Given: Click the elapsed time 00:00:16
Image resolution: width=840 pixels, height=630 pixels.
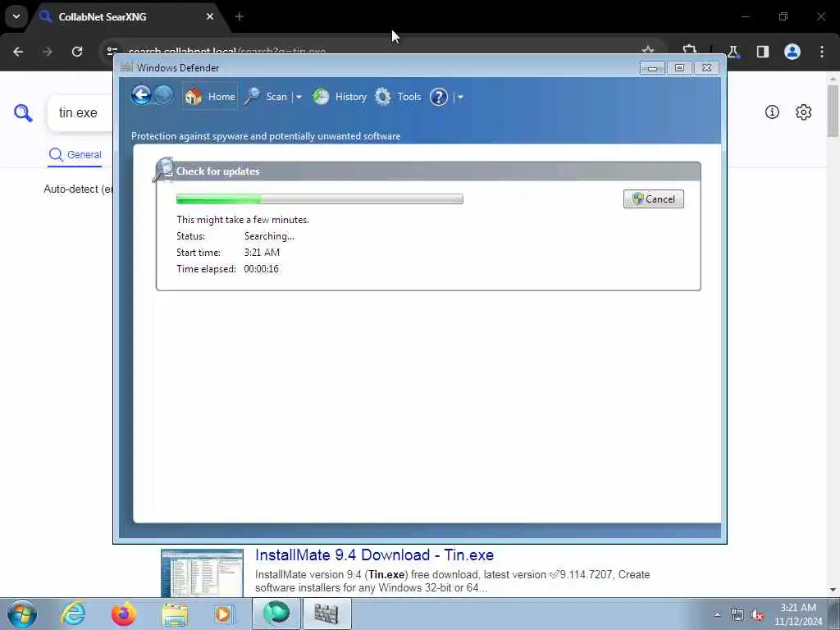Looking at the screenshot, I should (262, 269).
